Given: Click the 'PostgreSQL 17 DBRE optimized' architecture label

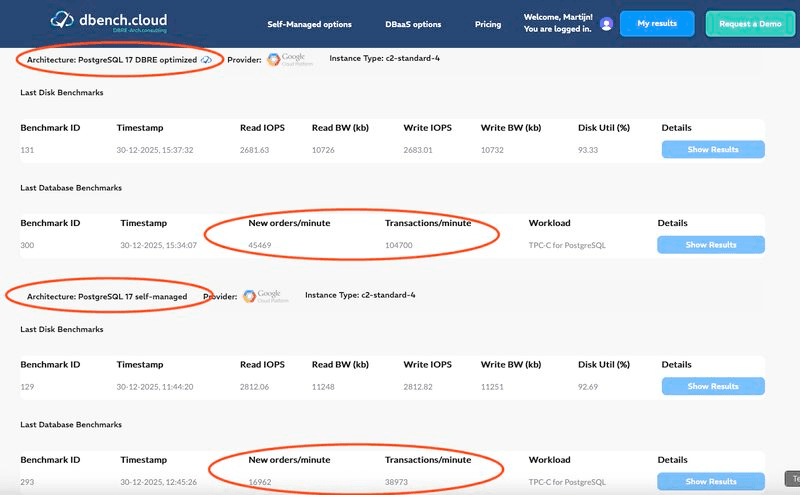Looking at the screenshot, I should point(112,59).
